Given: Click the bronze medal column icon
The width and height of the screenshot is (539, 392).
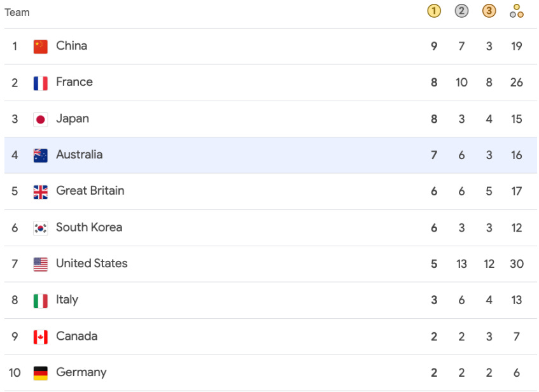Looking at the screenshot, I should tap(489, 11).
